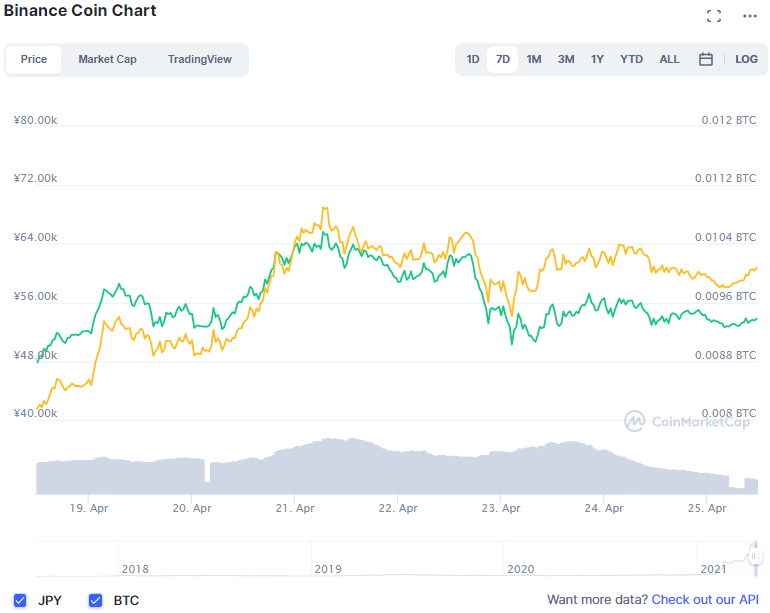Click the '0.0096 BTC' axis label
The height and width of the screenshot is (613, 770).
coord(725,296)
